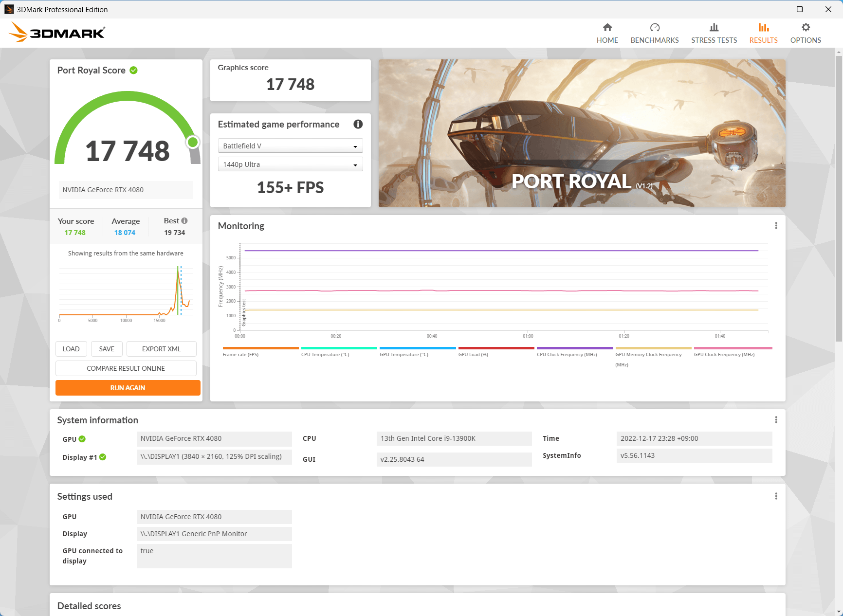
Task: Open Monitoring panel three-dot menu
Action: [x=776, y=226]
